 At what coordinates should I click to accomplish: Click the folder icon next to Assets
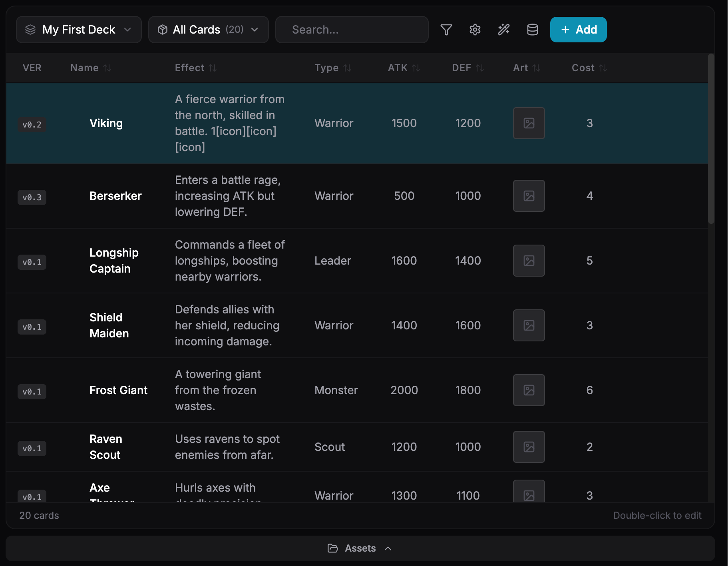(333, 548)
